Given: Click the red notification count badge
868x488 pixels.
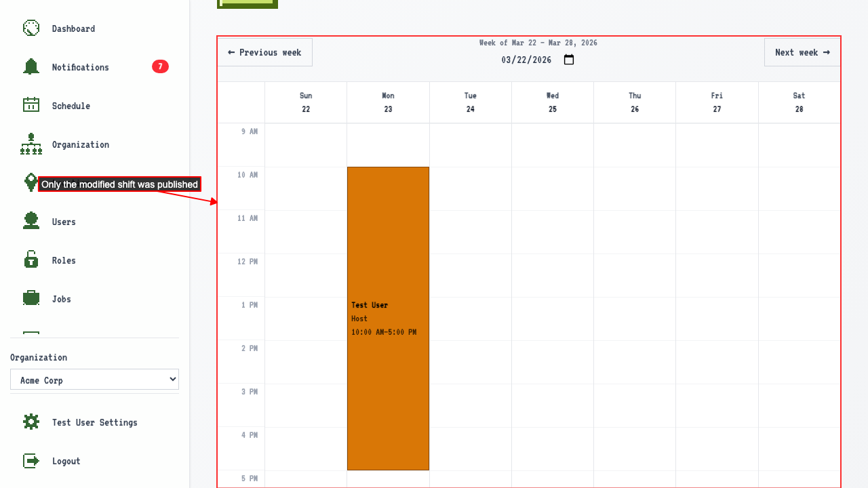Looking at the screenshot, I should coord(160,66).
